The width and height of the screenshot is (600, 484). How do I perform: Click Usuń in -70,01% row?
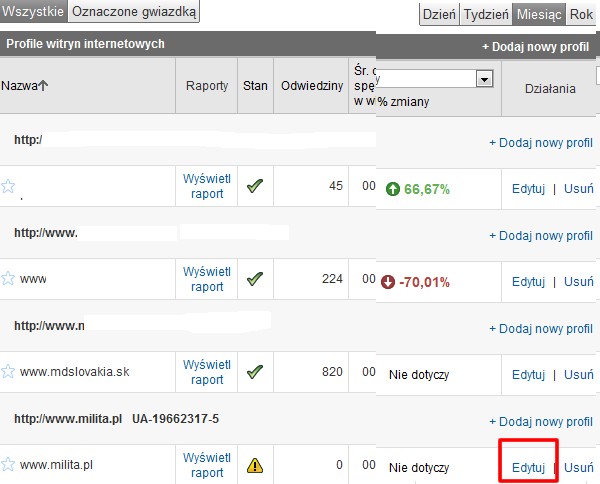(x=579, y=282)
